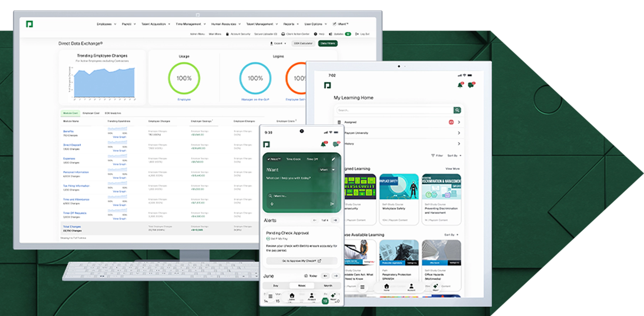The width and height of the screenshot is (644, 316).
Task: Expand the Time Management dropdown
Action: [191, 24]
